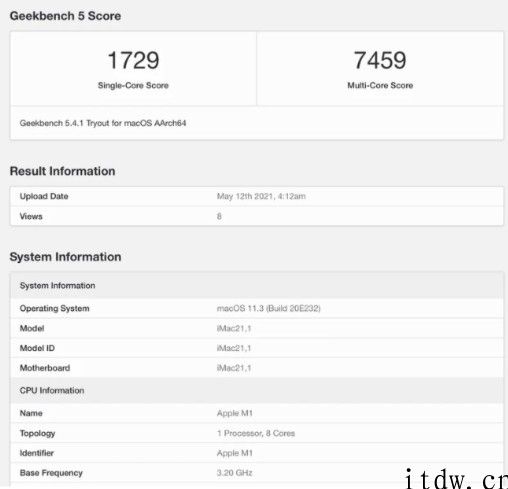Click the Geekbench 5 Score heading
This screenshot has width=508, height=489.
65,16
